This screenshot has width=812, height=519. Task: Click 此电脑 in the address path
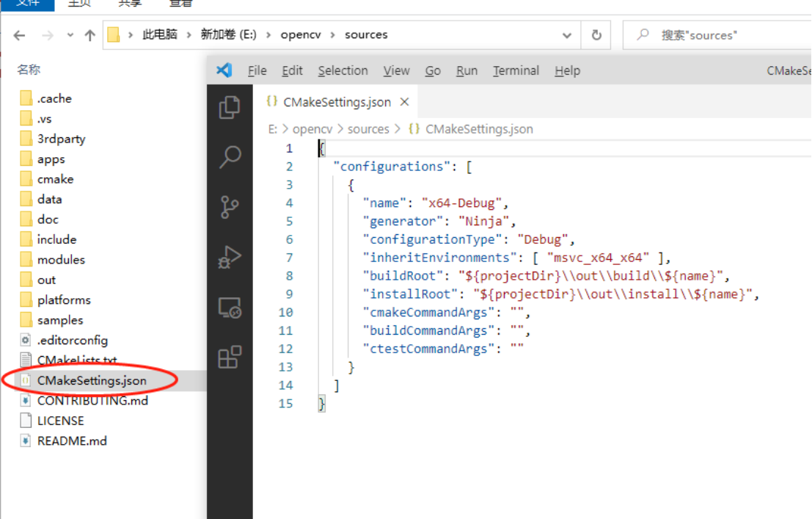click(x=159, y=35)
